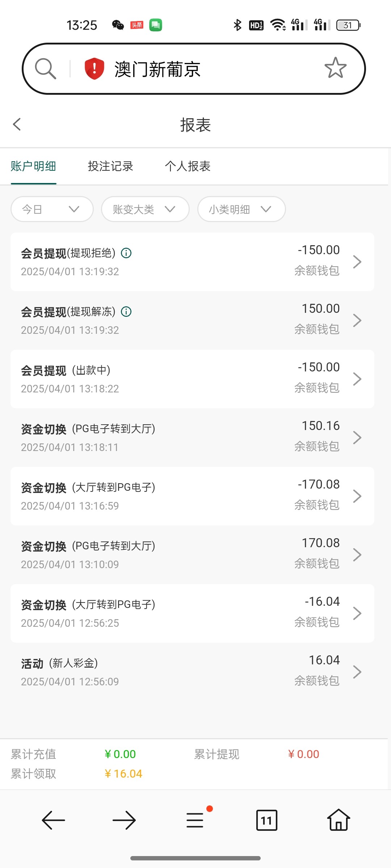391x868 pixels.
Task: Go to the browser home page
Action: pyautogui.click(x=338, y=820)
